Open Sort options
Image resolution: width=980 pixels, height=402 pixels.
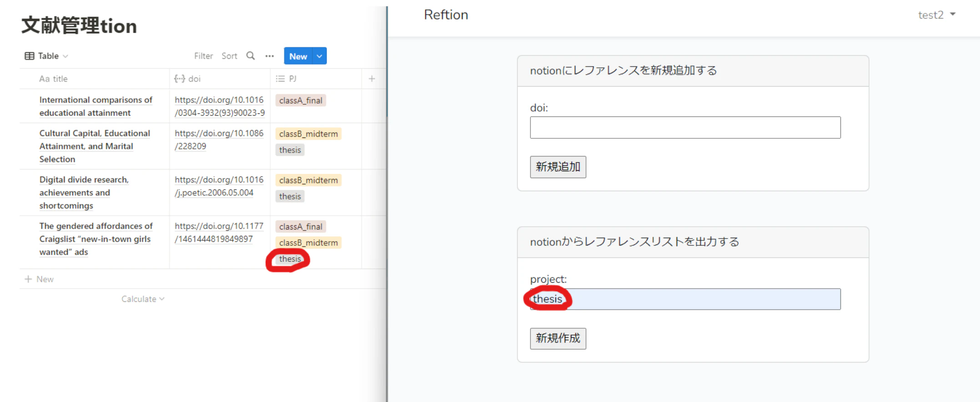[229, 56]
